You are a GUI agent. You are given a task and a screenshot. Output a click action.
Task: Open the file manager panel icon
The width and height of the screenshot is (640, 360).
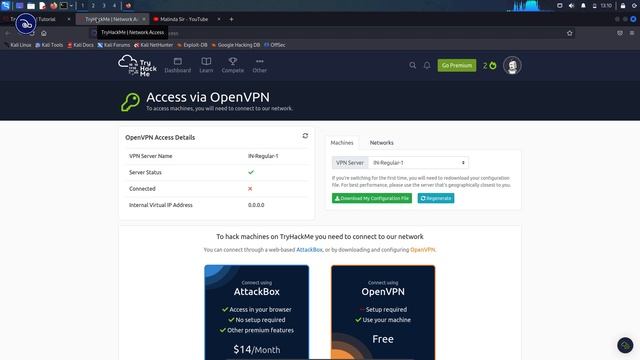coord(31,6)
